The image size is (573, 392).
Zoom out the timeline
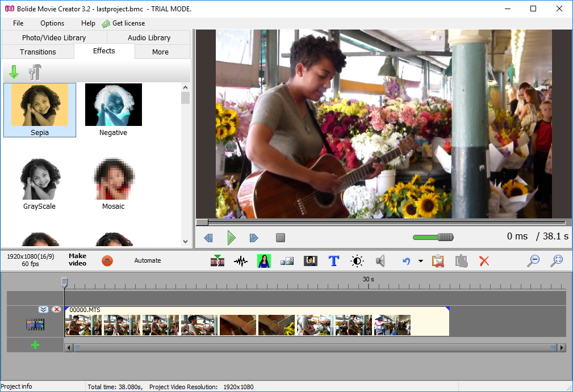coord(534,260)
